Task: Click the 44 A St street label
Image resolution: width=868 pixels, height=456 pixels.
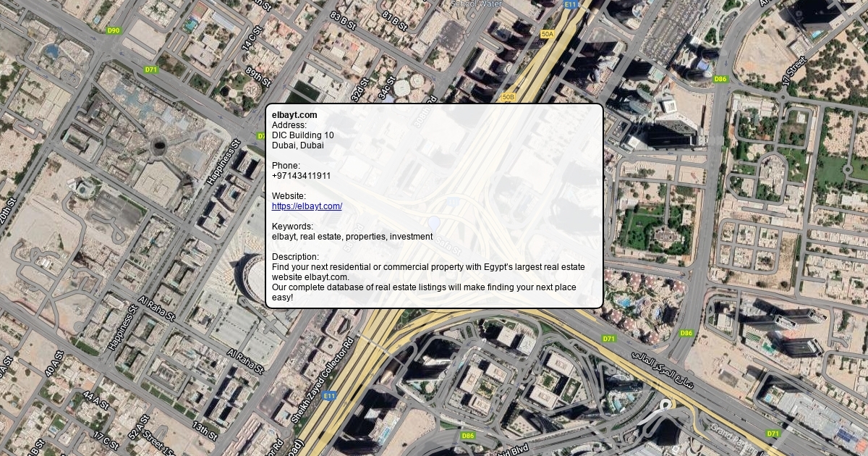Action: (95, 401)
